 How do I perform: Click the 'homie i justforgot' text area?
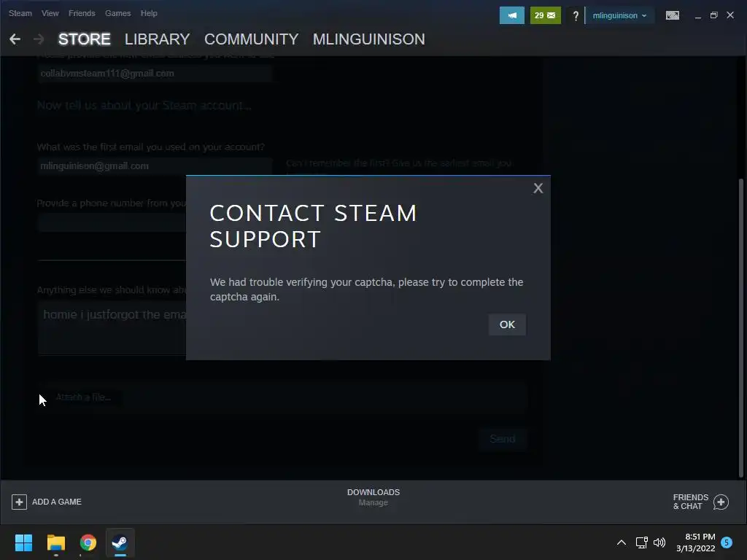click(x=112, y=327)
